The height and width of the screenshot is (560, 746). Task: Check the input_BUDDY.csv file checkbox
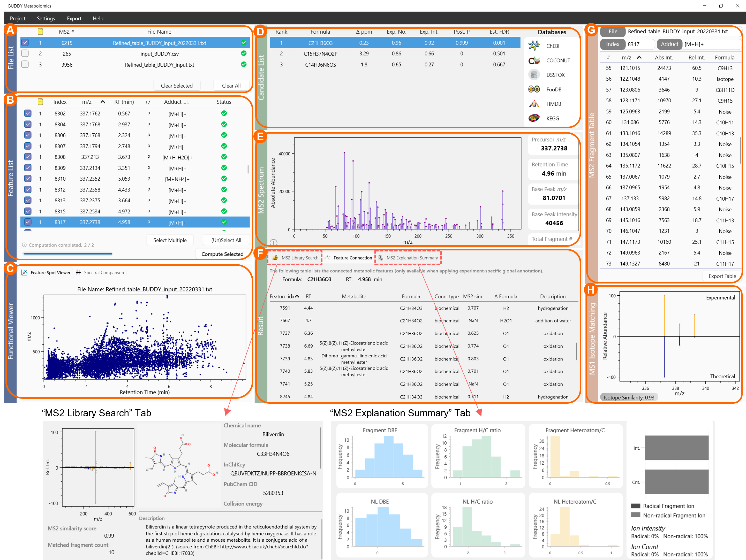(25, 53)
